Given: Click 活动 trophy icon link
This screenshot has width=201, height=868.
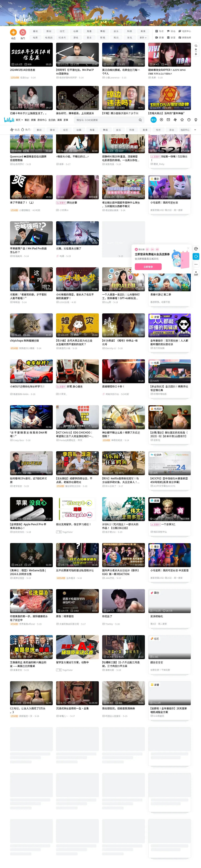Looking at the screenshot, I should pos(171,31).
